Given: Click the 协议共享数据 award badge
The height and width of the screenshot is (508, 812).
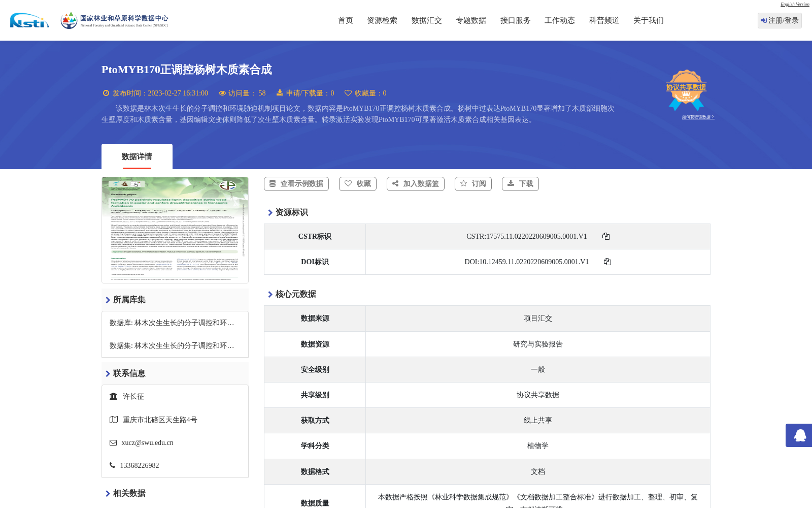Looking at the screenshot, I should 686,90.
